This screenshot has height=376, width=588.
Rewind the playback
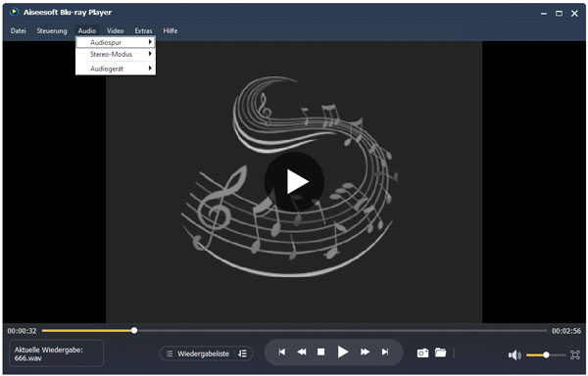302,352
